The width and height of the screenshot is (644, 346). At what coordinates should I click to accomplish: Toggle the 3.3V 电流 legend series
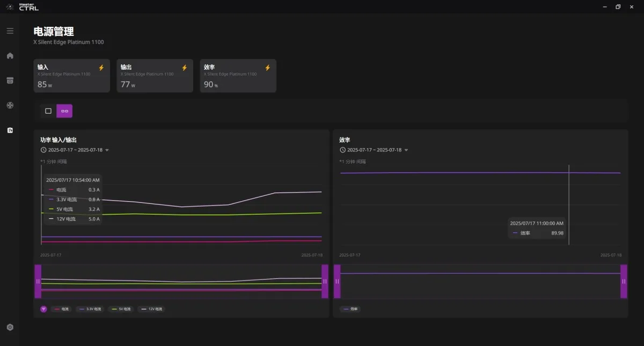(90, 309)
